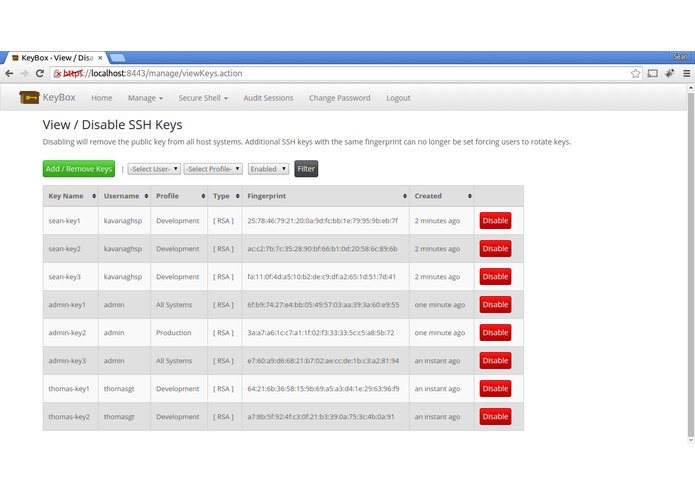Image resolution: width=695 pixels, height=494 pixels.
Task: Sort by Type column arrows
Action: (238, 196)
